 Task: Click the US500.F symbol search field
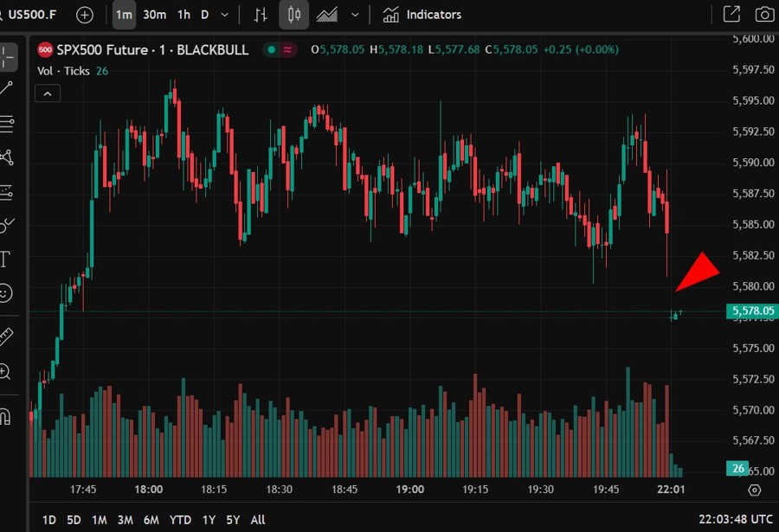[x=30, y=15]
